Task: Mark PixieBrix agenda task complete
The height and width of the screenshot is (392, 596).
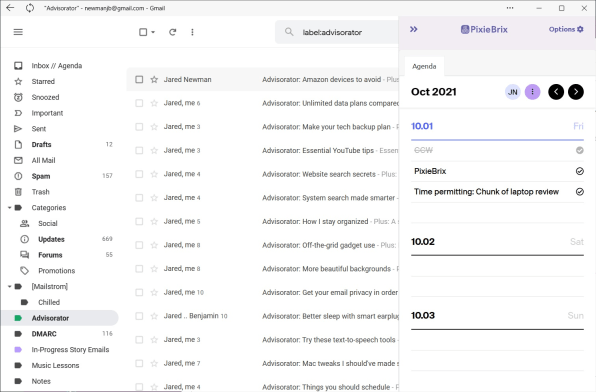Action: point(579,171)
